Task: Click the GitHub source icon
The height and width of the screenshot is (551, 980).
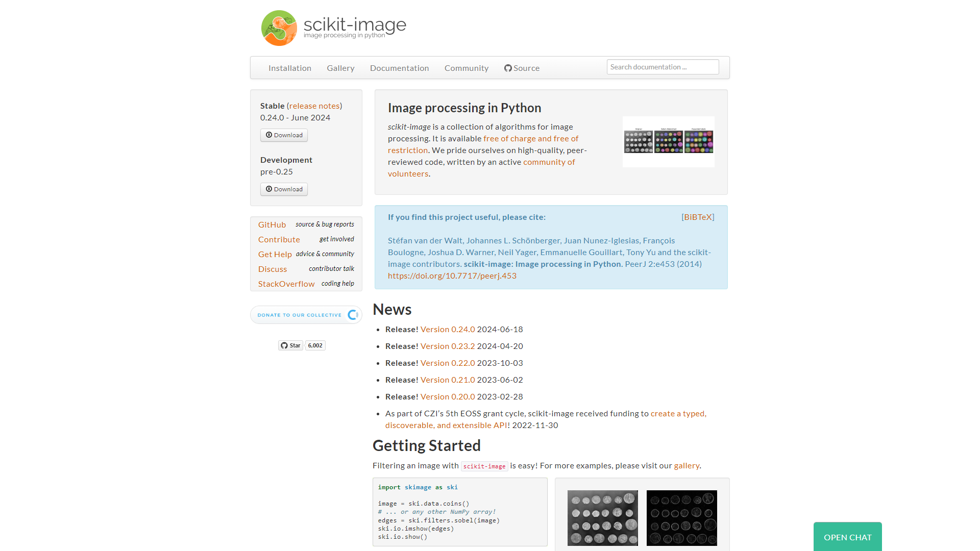Action: click(x=508, y=67)
